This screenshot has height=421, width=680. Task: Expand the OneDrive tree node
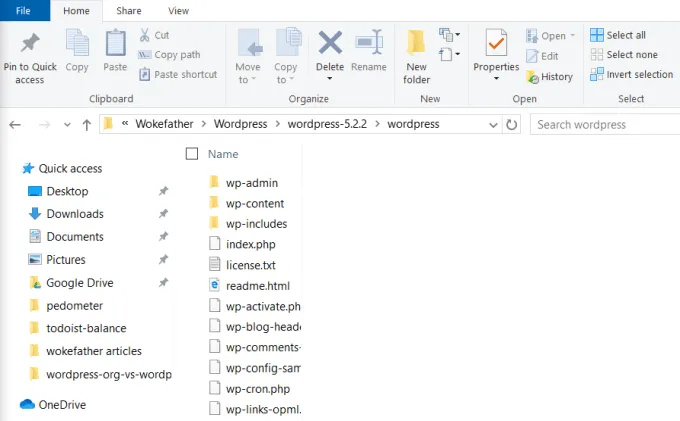(x=10, y=405)
